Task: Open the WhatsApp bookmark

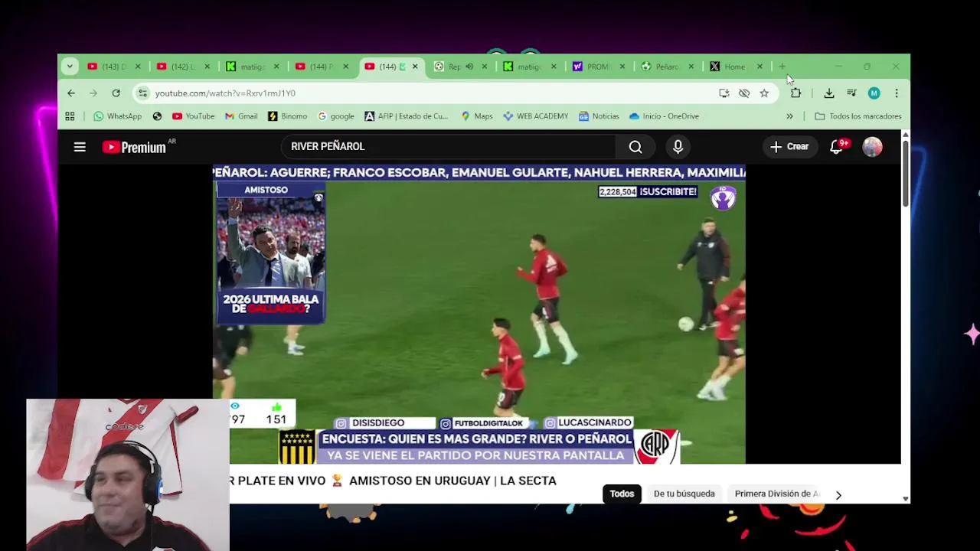Action: coord(117,116)
